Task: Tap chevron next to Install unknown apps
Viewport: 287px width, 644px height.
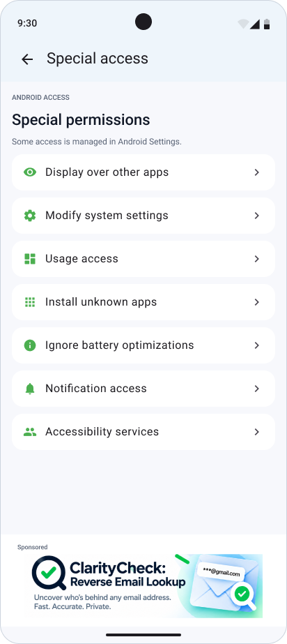Action: [257, 302]
